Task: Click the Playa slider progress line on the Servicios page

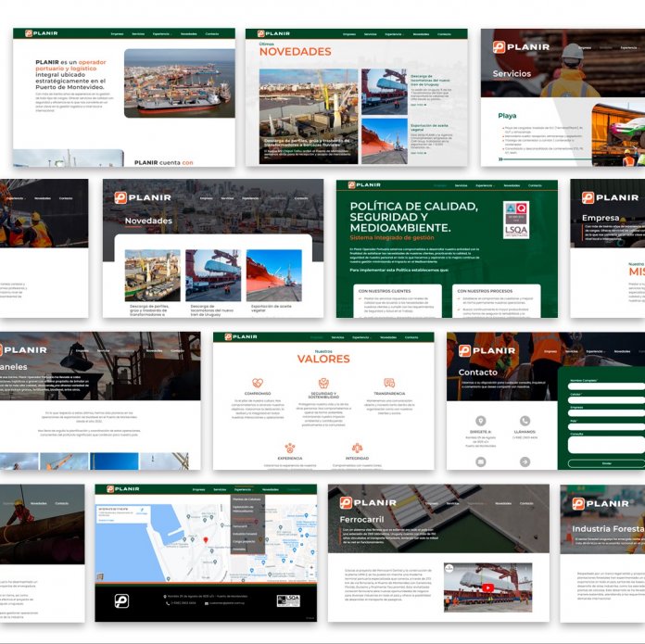Action: point(547,159)
